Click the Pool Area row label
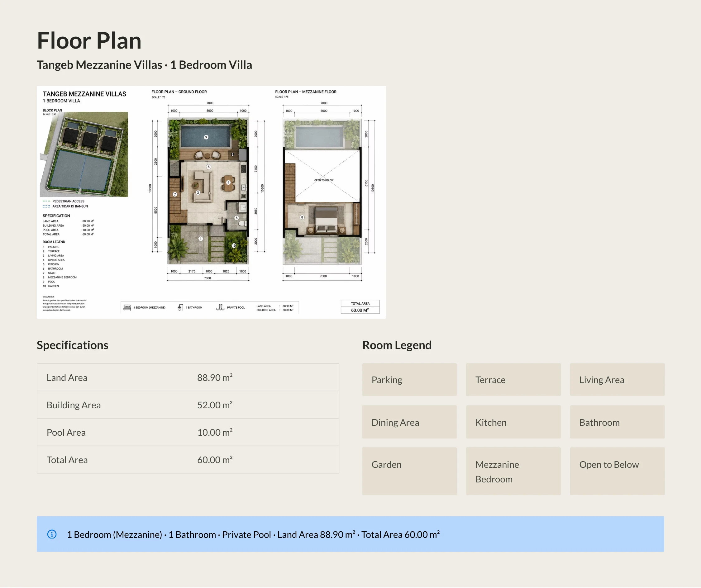The width and height of the screenshot is (701, 588). click(66, 433)
